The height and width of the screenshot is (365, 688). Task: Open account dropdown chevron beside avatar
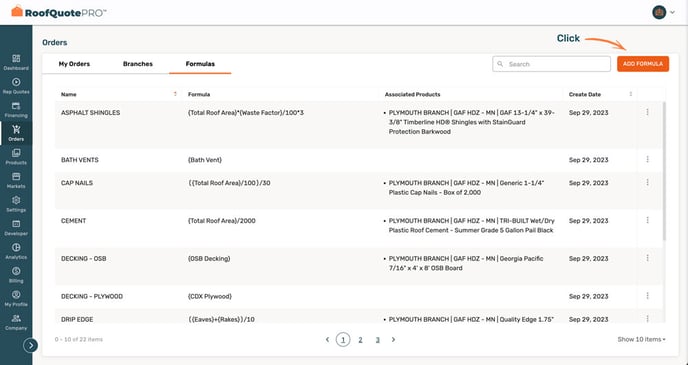pyautogui.click(x=672, y=12)
